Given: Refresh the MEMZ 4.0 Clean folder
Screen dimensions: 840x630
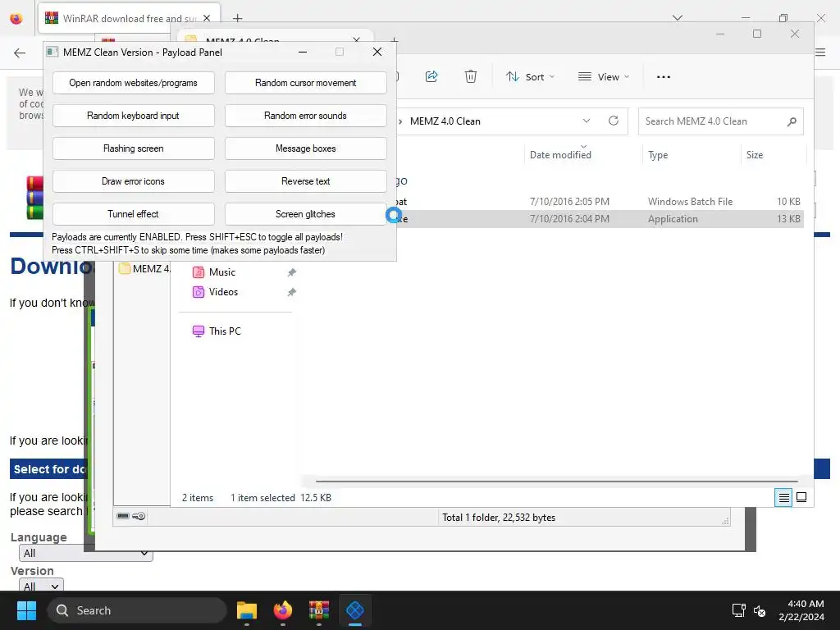Looking at the screenshot, I should (x=614, y=121).
